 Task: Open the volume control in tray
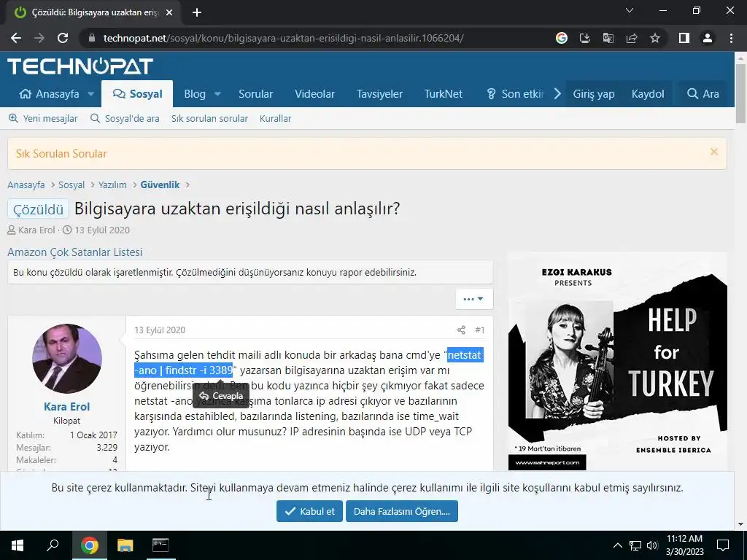tap(652, 545)
